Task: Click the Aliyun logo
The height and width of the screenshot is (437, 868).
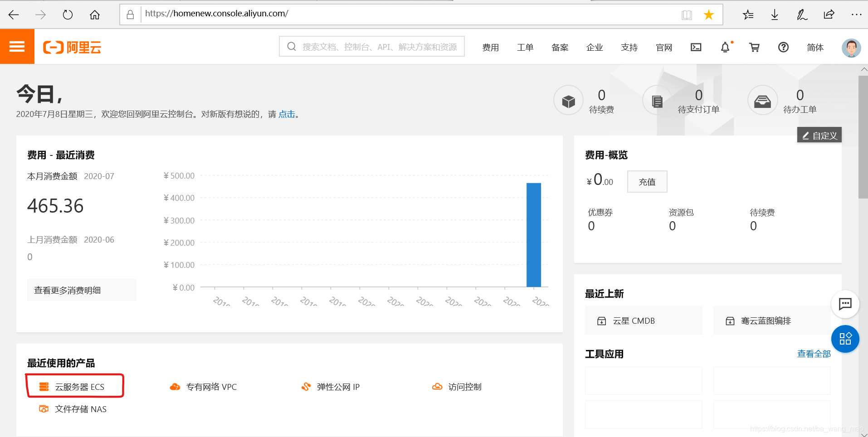Action: pyautogui.click(x=72, y=47)
